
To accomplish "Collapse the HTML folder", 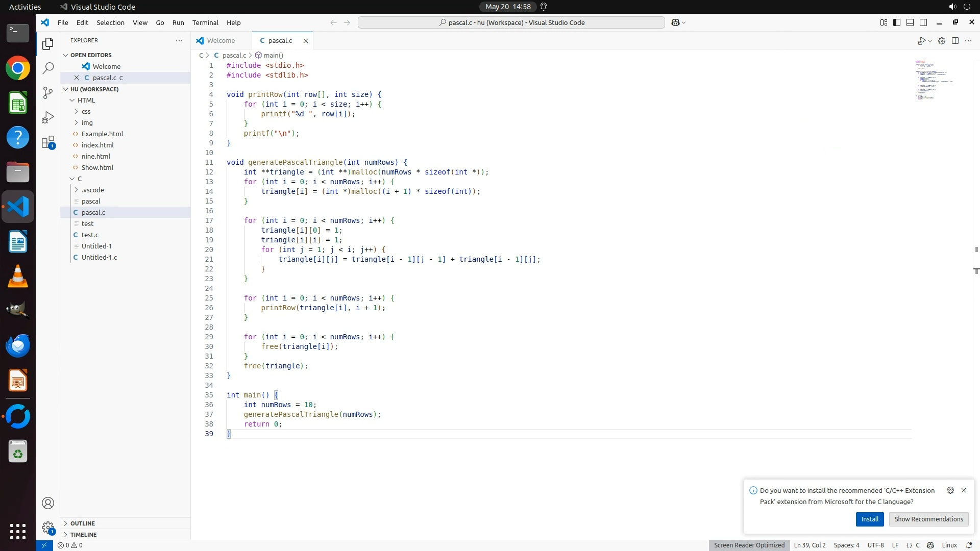I will (86, 100).
